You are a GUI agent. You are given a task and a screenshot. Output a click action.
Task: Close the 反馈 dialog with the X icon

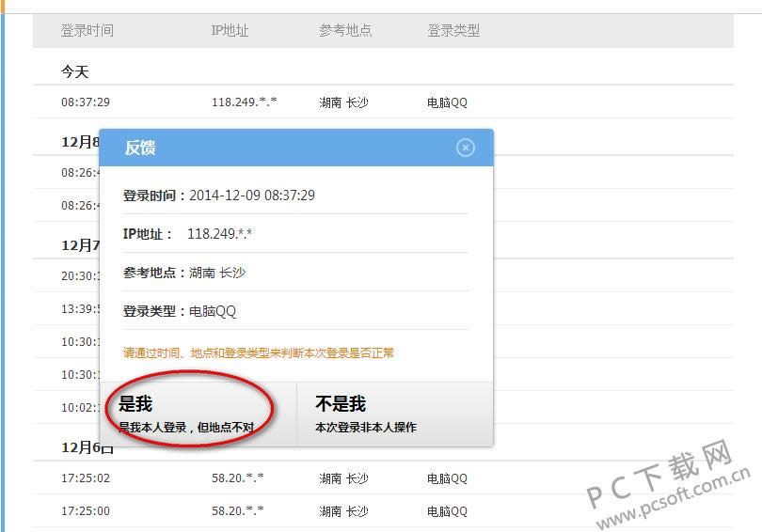465,148
